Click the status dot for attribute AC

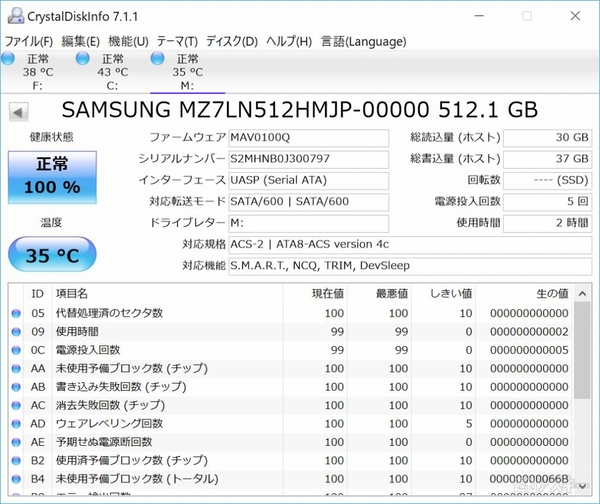click(16, 405)
